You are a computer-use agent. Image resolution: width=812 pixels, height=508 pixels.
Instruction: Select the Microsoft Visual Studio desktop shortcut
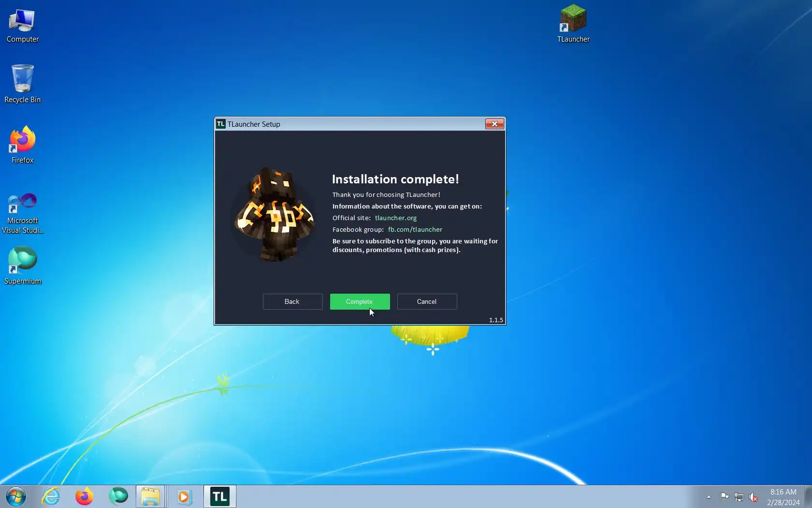coord(22,213)
